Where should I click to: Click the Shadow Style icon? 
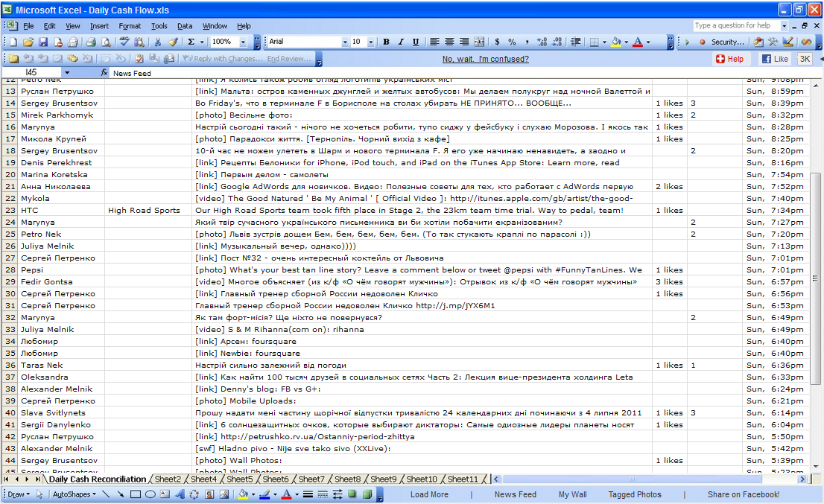(x=352, y=494)
